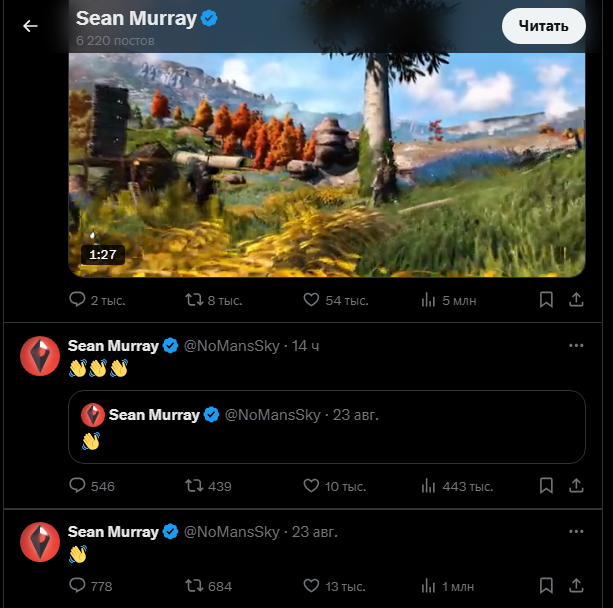Open more options on 14 ч post

point(576,346)
